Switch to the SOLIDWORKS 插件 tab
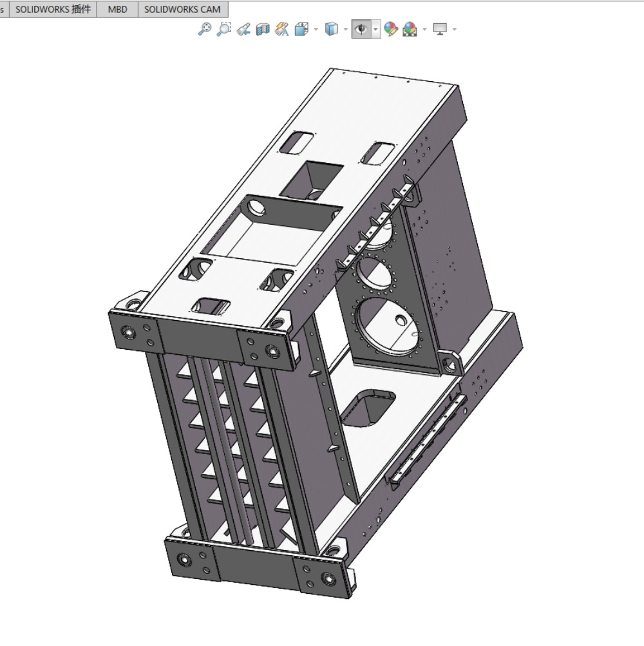Image resolution: width=644 pixels, height=646 pixels. [53, 9]
